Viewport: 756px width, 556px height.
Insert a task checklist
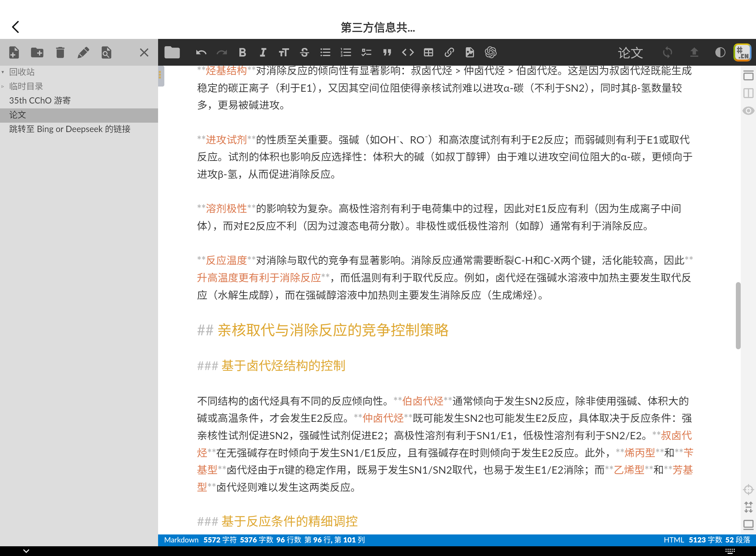(367, 52)
